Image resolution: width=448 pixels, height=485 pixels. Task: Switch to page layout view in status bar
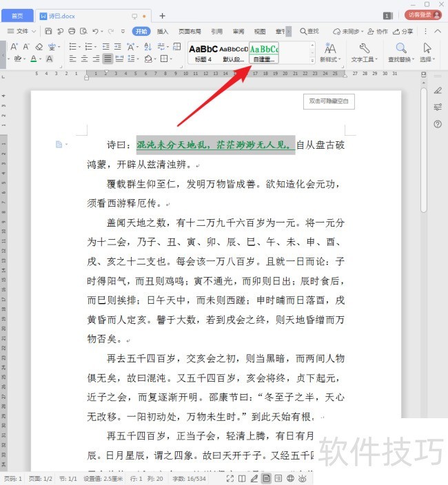(266, 479)
